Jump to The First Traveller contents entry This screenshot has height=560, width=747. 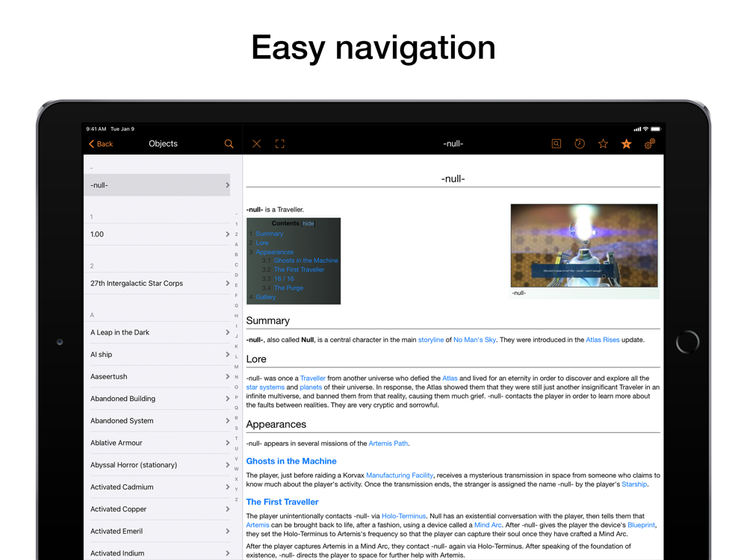pyautogui.click(x=299, y=270)
